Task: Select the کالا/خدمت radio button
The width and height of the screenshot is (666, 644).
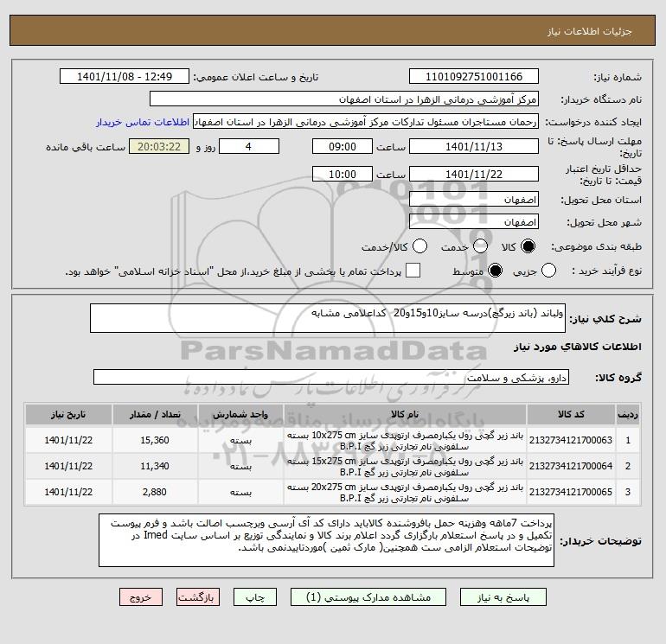Action: (x=419, y=246)
